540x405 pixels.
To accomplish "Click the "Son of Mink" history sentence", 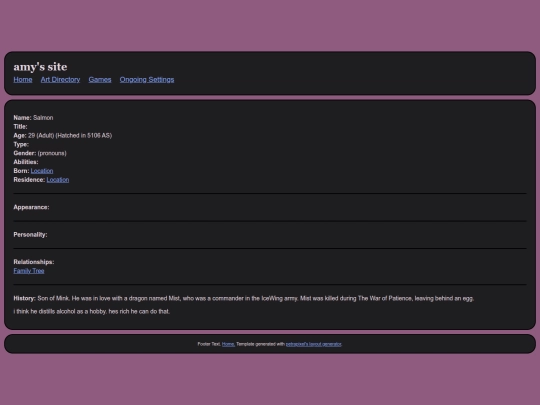I will (256, 299).
